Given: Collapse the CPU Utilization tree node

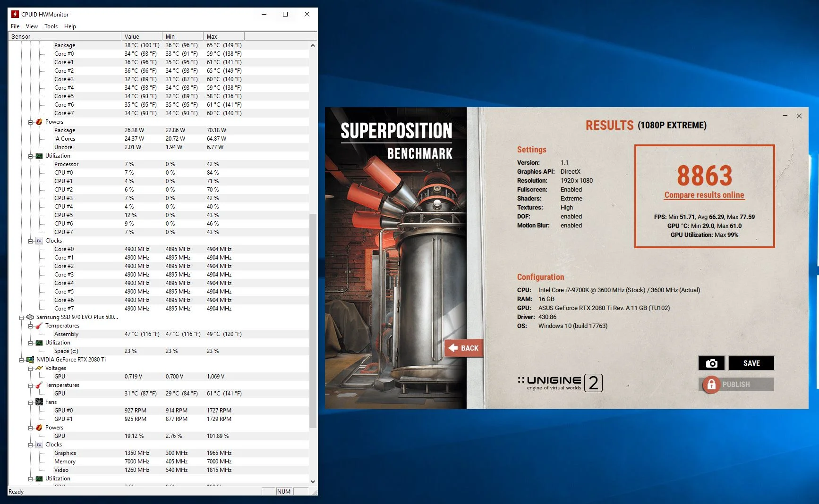Looking at the screenshot, I should (x=30, y=156).
